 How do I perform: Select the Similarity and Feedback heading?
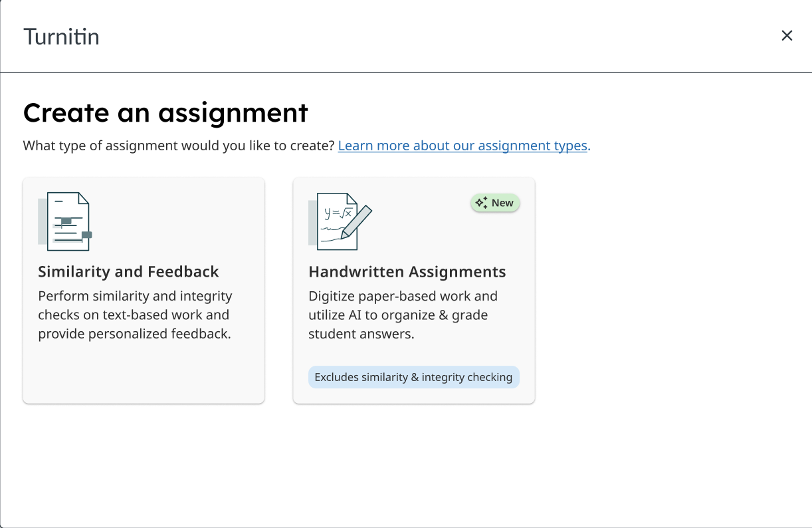click(128, 271)
